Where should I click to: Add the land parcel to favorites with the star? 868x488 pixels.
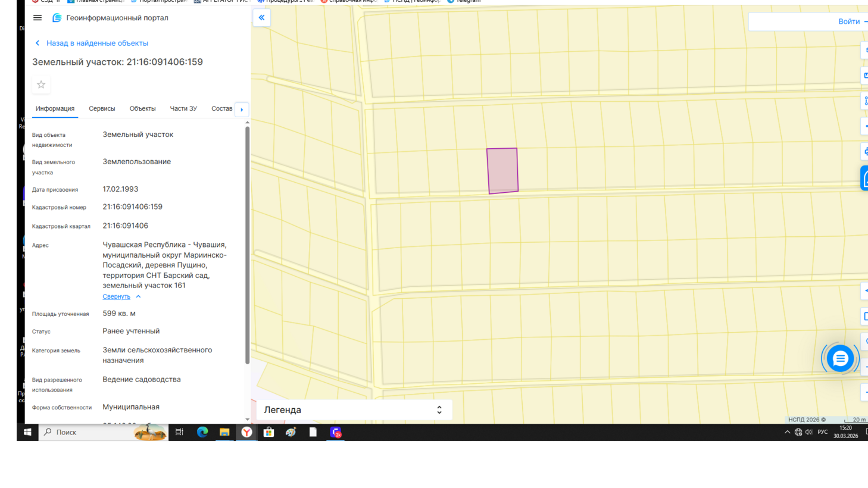click(x=41, y=85)
